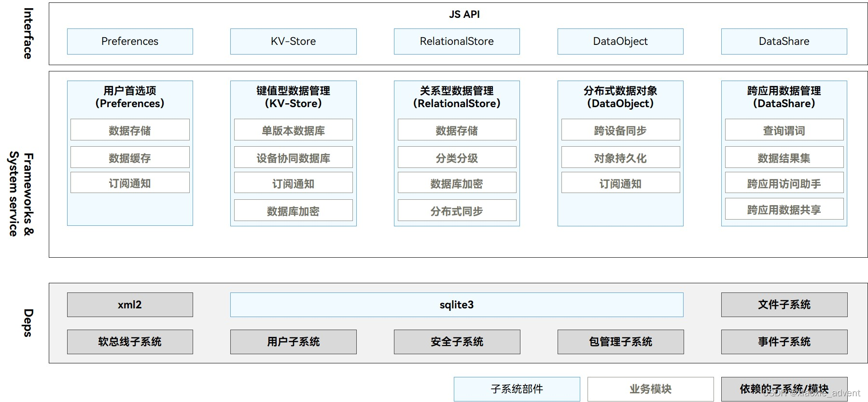Click the '事件子系统' dependency box

pyautogui.click(x=784, y=342)
